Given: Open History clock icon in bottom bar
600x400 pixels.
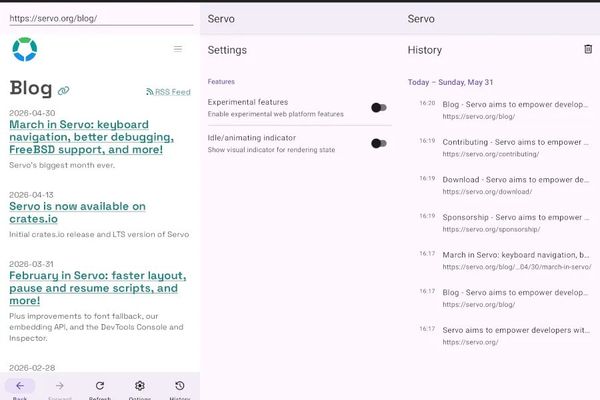Looking at the screenshot, I should click(179, 388).
